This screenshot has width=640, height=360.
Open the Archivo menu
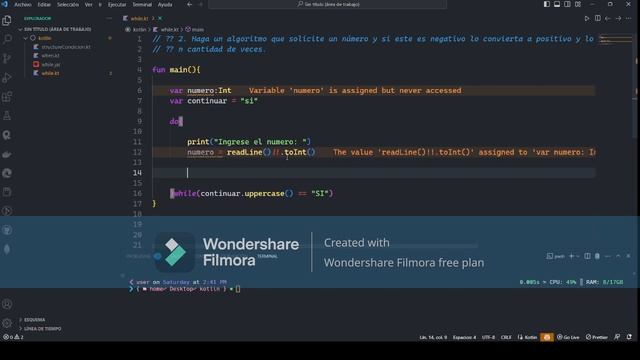pos(23,4)
